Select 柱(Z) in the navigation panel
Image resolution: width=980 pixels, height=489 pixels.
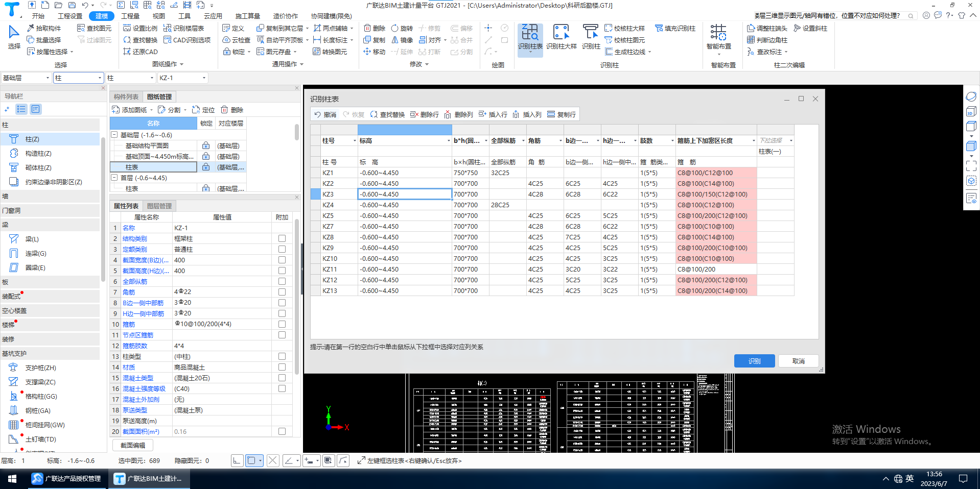point(50,139)
